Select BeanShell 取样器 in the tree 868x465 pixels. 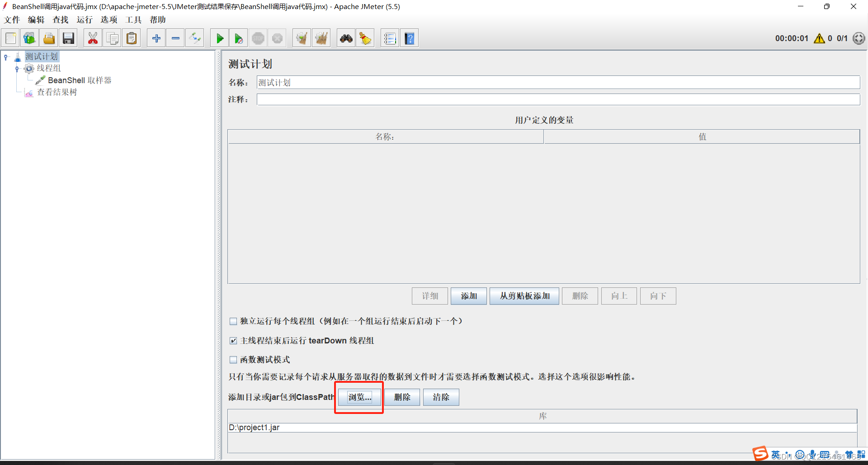point(80,80)
